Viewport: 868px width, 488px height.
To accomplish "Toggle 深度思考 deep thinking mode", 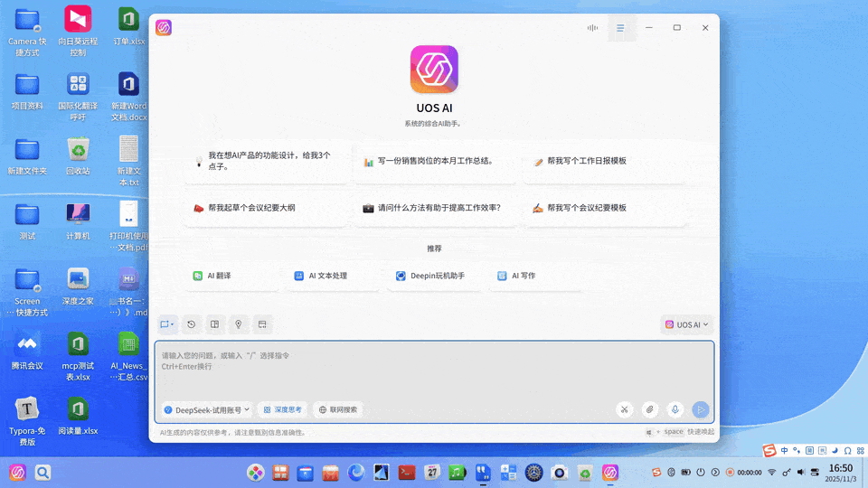I will click(x=283, y=410).
